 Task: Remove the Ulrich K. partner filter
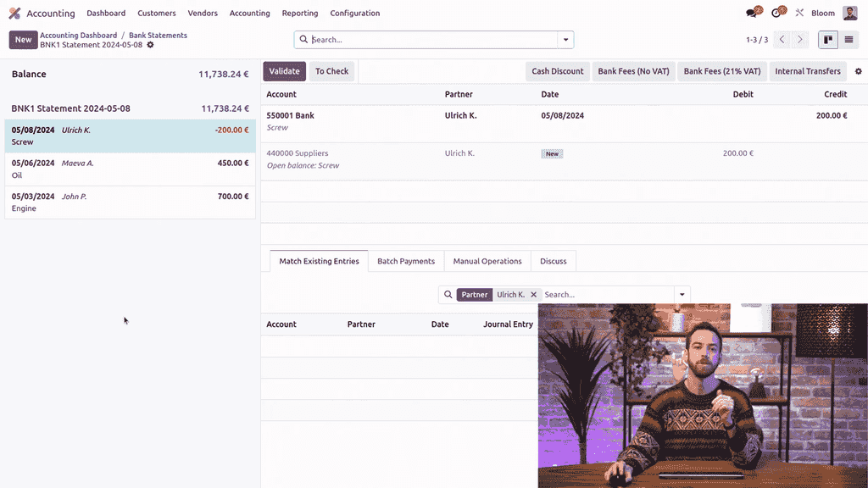[533, 295]
